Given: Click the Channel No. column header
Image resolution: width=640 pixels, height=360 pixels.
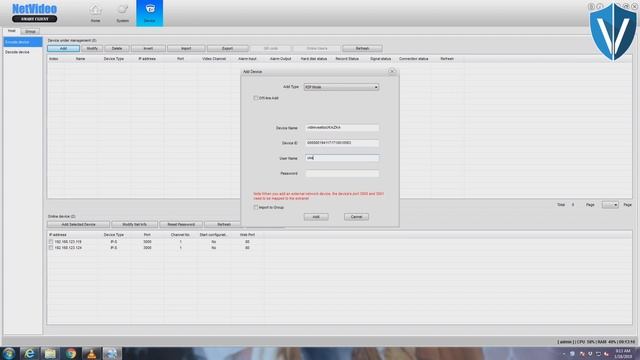Looking at the screenshot, I should [180, 235].
